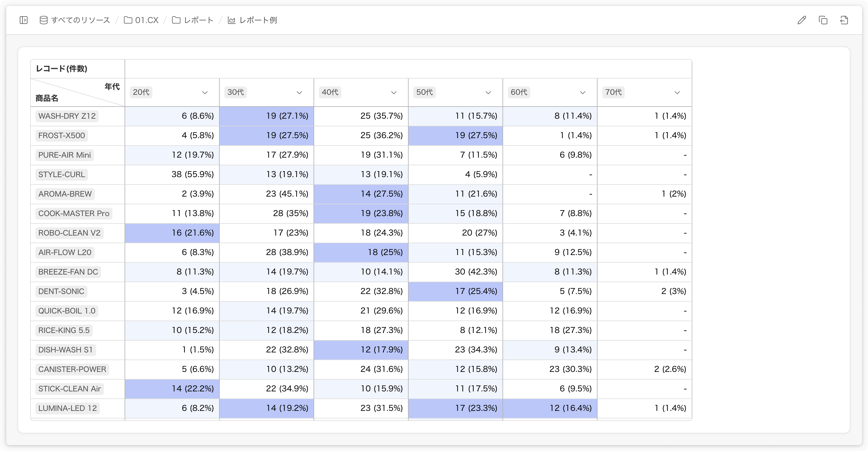Click the database icon beside すべてのリソース
Screen dimensions: 868x451
43,20
